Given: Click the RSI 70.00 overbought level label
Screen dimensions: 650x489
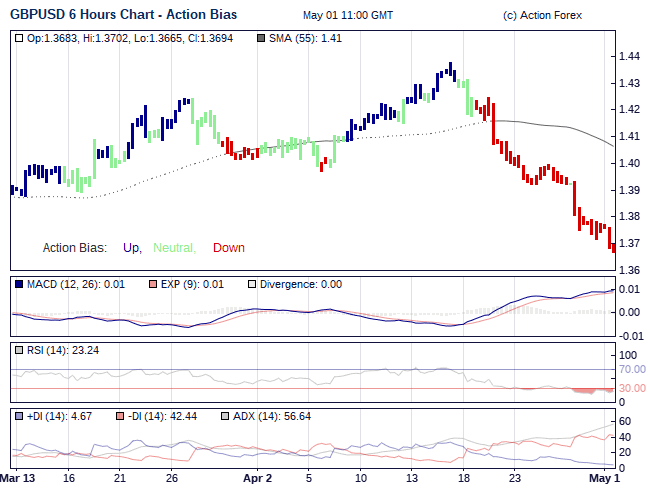Looking at the screenshot, I should pos(632,369).
